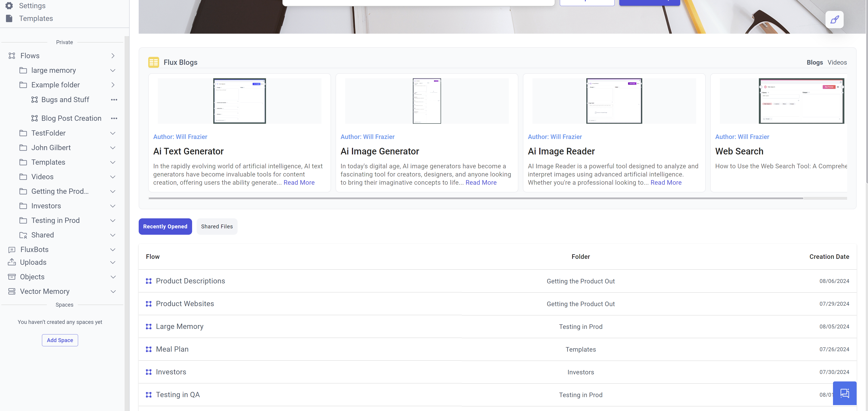Expand the Investors folder chevron
The image size is (868, 411).
pyautogui.click(x=113, y=206)
